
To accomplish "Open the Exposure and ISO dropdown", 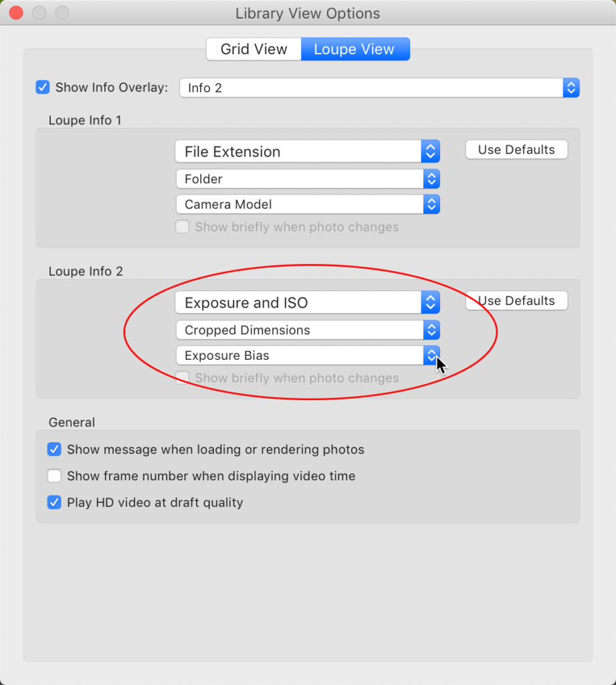I will pos(307,302).
